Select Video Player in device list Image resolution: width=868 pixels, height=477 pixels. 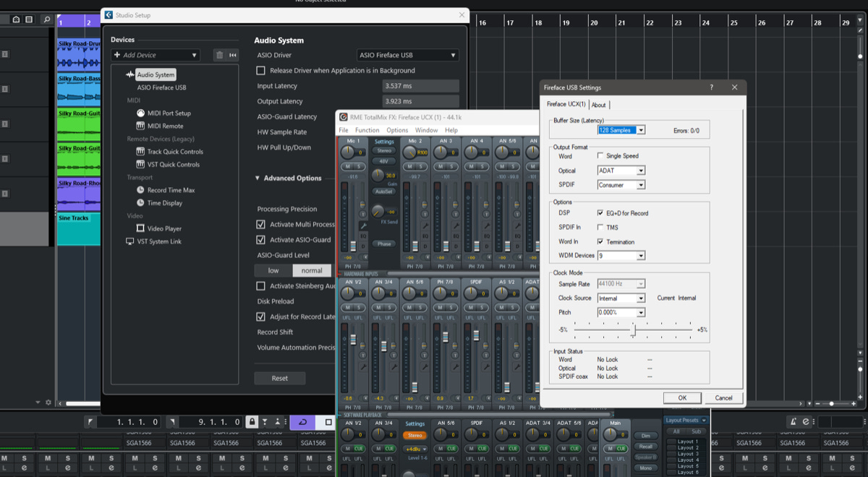(x=164, y=228)
